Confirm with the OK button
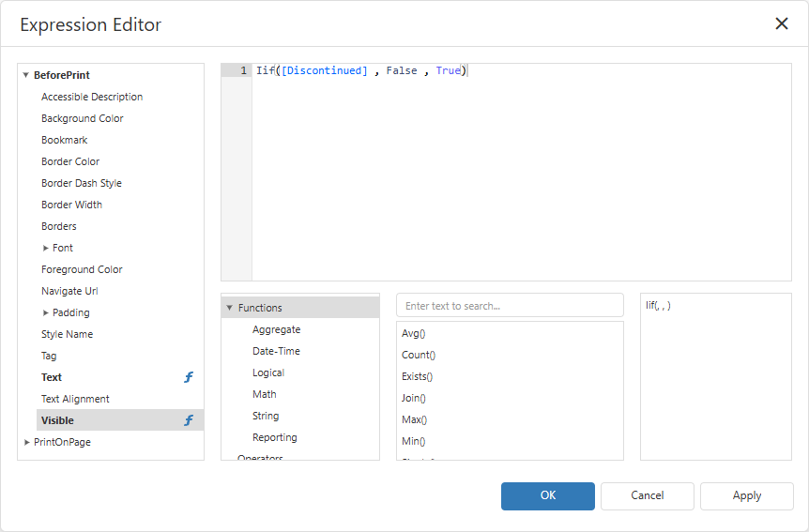 (548, 496)
